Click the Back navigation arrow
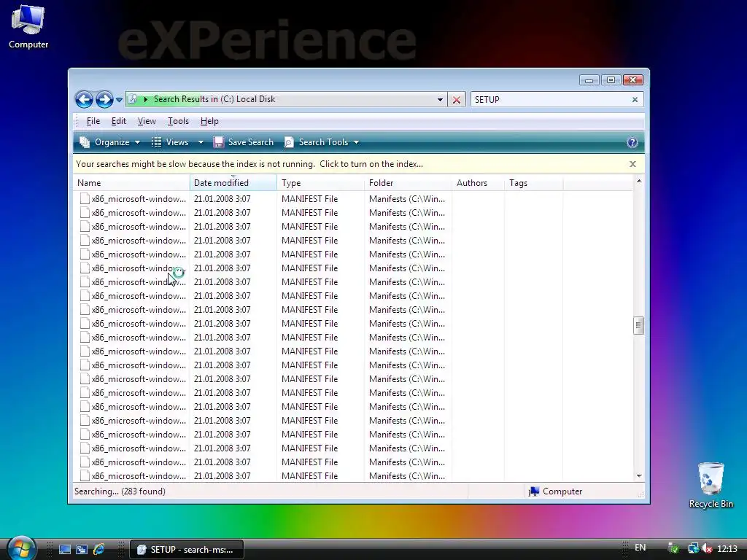Viewport: 747px width, 560px height. pos(85,99)
